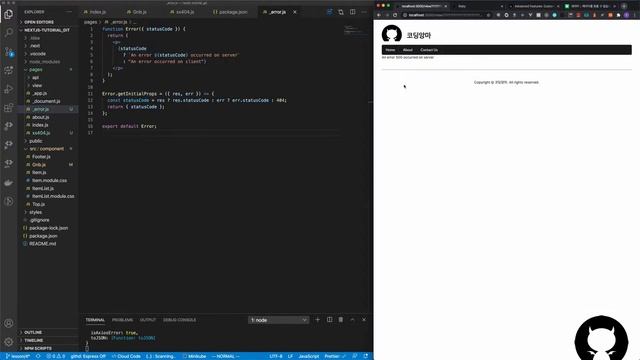The image size is (640, 360).
Task: Expand the OUTLINE section
Action: (33, 333)
